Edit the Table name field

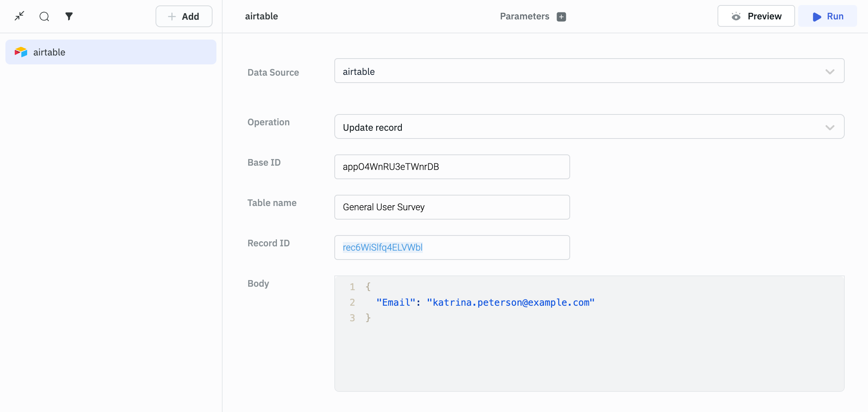tap(452, 207)
